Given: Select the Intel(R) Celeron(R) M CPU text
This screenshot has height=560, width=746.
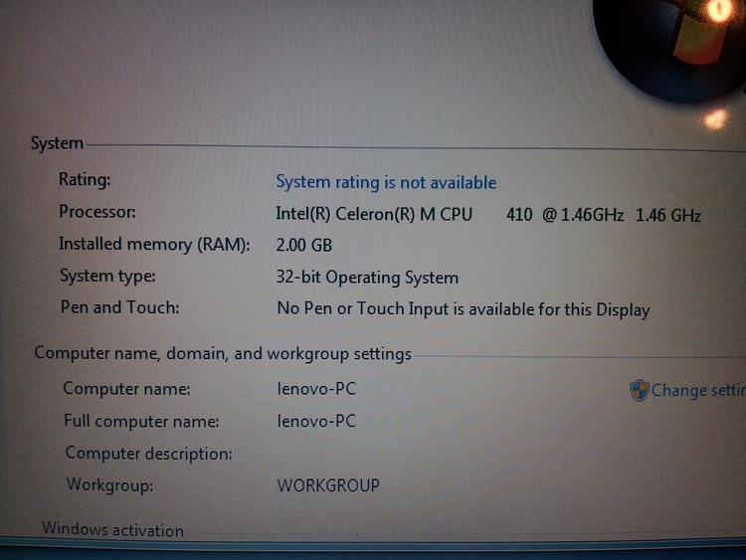Looking at the screenshot, I should pyautogui.click(x=374, y=214).
